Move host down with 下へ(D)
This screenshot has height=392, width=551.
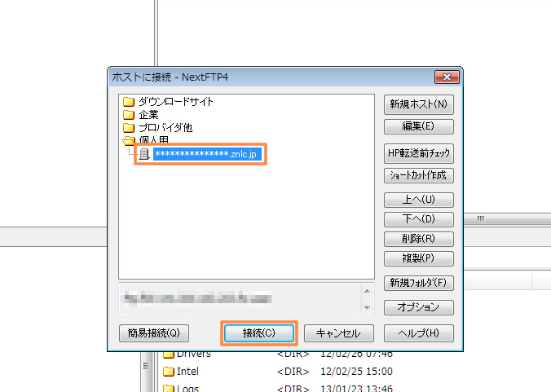point(418,219)
